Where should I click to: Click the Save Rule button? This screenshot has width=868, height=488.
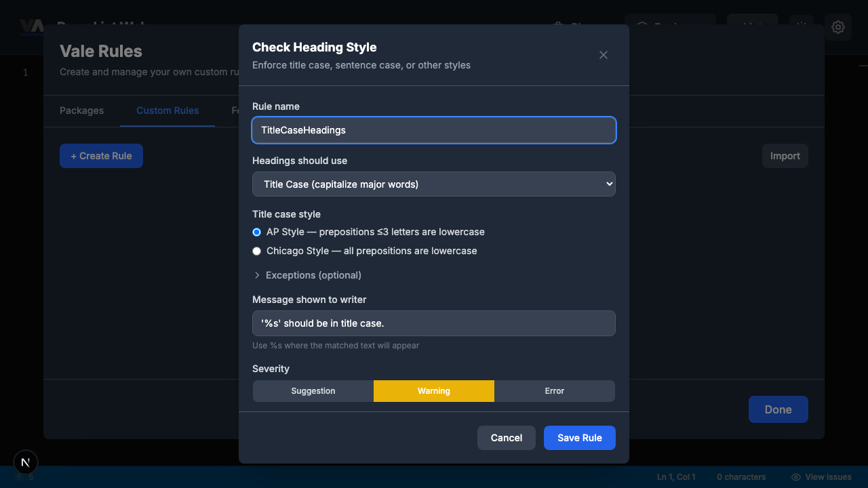tap(579, 437)
